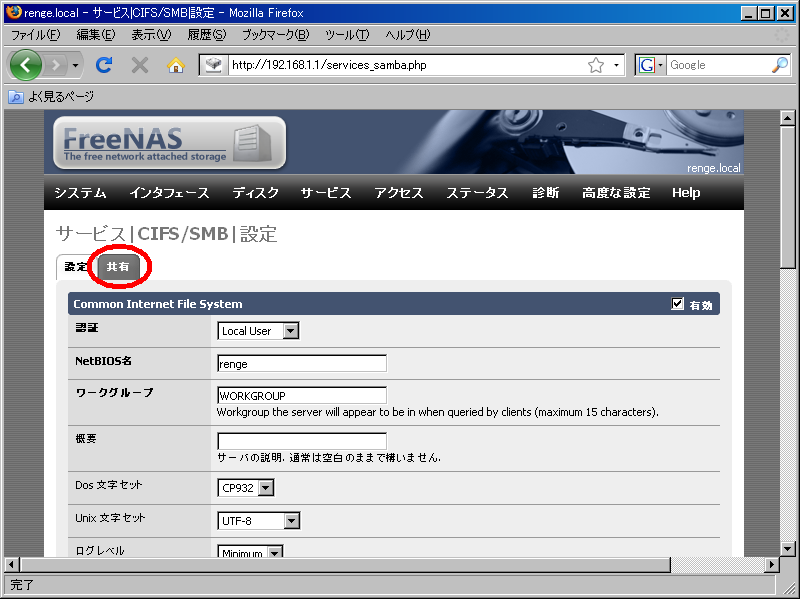This screenshot has height=599, width=800.
Task: Open the アクセス navigation menu
Action: tap(399, 193)
